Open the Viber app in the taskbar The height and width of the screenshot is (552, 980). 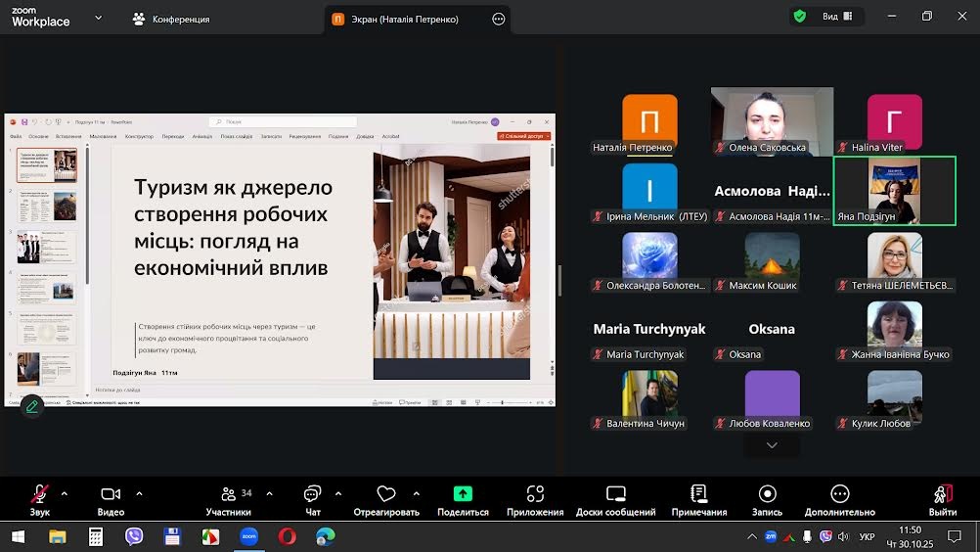click(134, 536)
